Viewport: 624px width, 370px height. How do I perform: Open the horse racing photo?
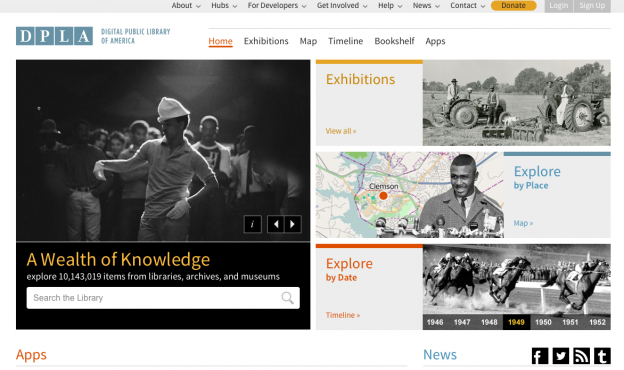(x=517, y=279)
